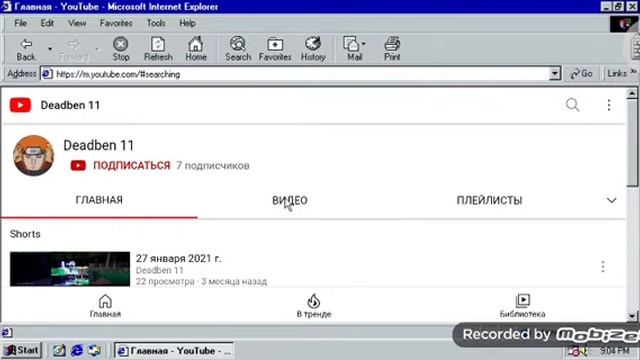Open the Shorts video thumbnail

(70, 269)
